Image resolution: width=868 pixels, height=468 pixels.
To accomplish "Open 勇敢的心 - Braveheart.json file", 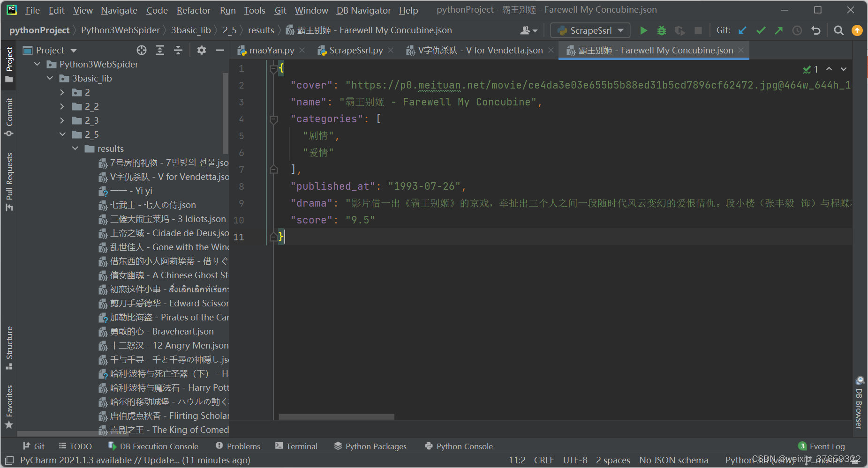I will point(162,332).
